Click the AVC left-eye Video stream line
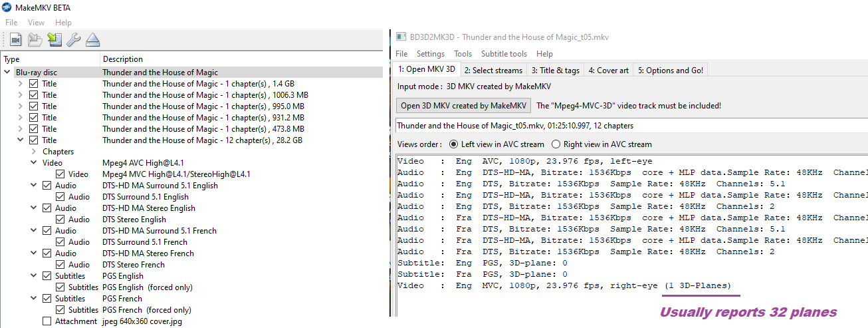 point(524,161)
